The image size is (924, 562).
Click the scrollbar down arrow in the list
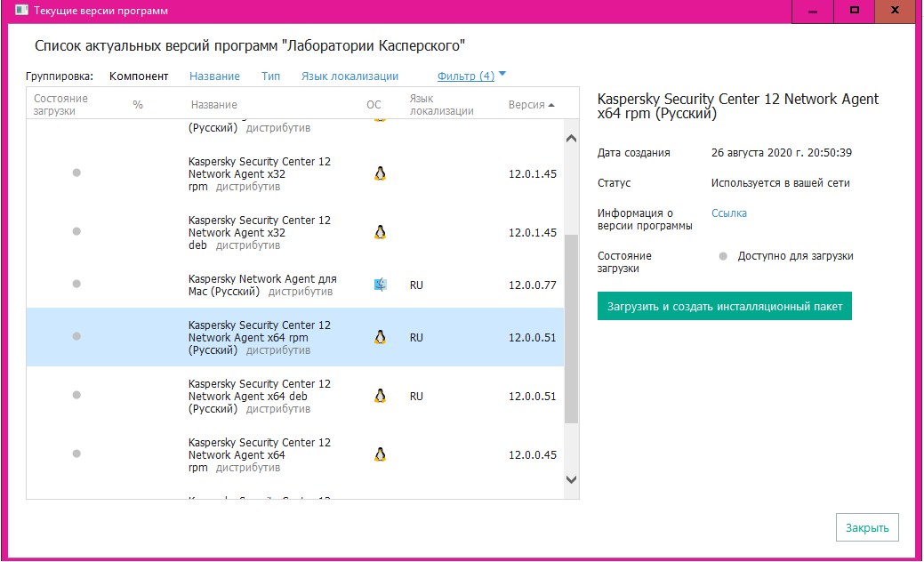pyautogui.click(x=571, y=479)
